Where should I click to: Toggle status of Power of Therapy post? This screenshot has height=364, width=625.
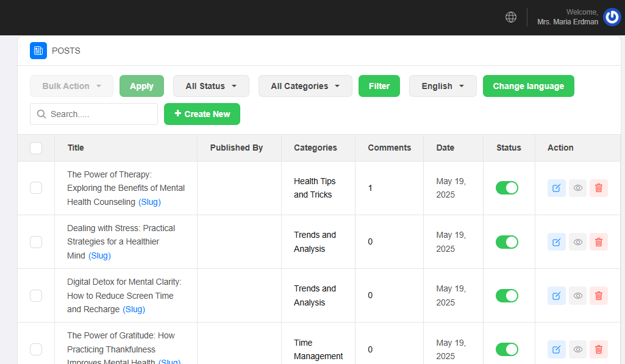coord(507,188)
